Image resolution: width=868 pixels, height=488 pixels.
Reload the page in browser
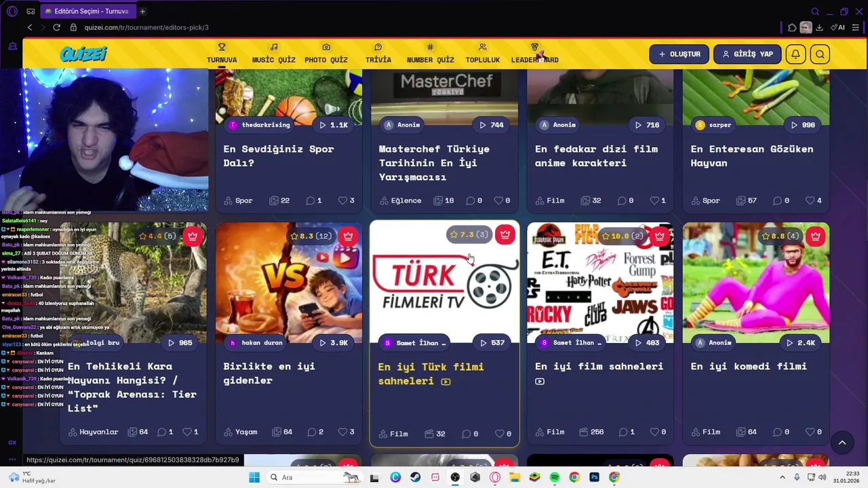click(x=56, y=27)
